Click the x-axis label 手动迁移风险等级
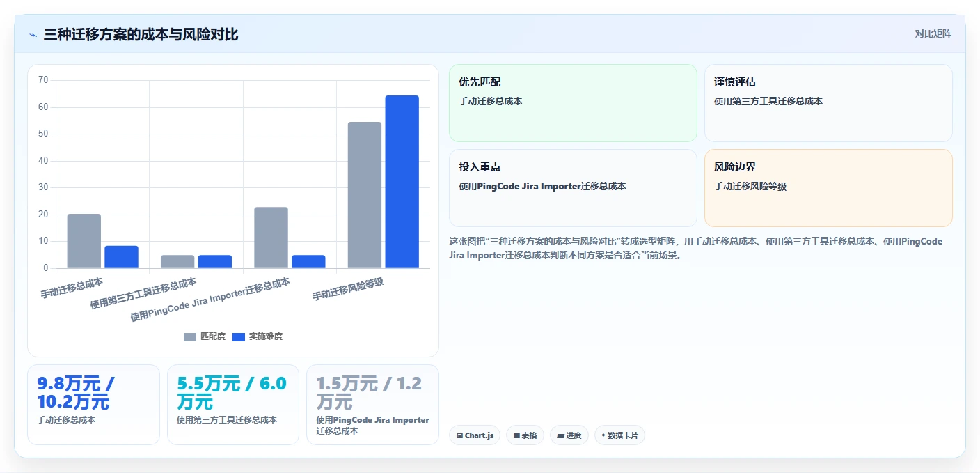 point(348,288)
